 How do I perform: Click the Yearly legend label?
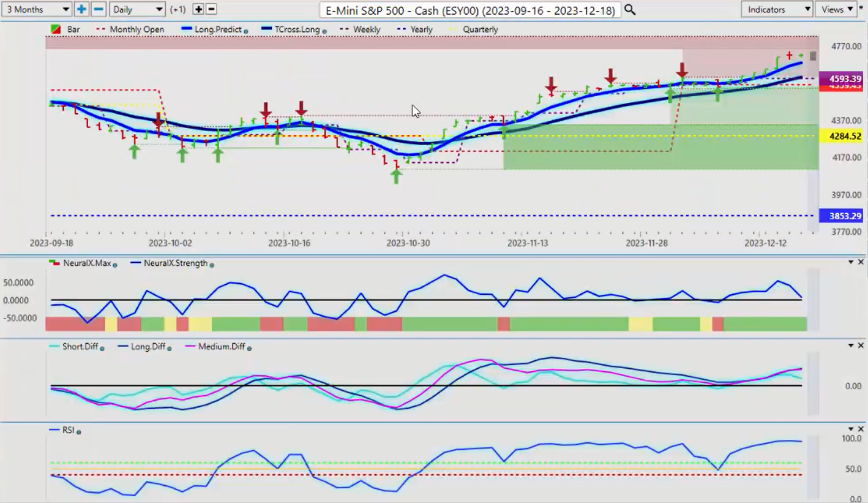422,29
